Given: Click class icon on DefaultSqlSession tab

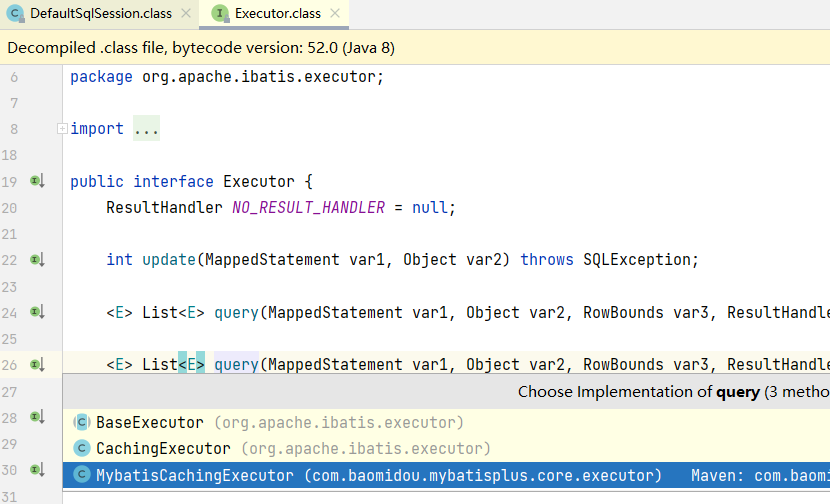Looking at the screenshot, I should coord(16,14).
